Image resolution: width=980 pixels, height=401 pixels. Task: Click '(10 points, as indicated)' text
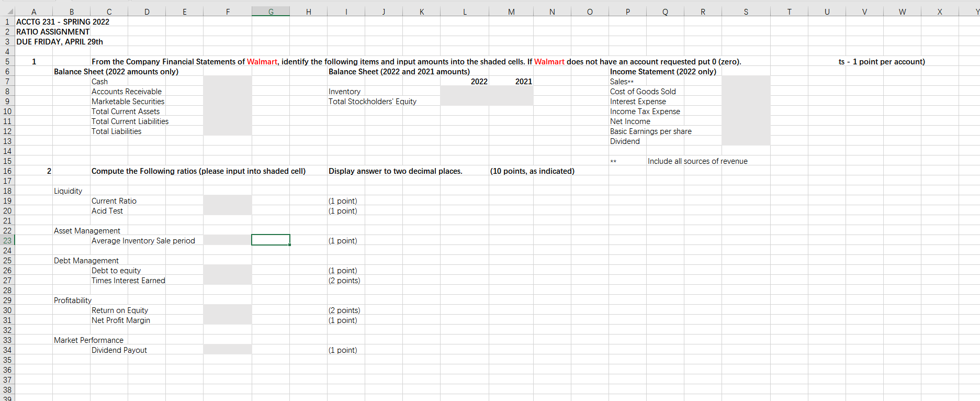(532, 171)
